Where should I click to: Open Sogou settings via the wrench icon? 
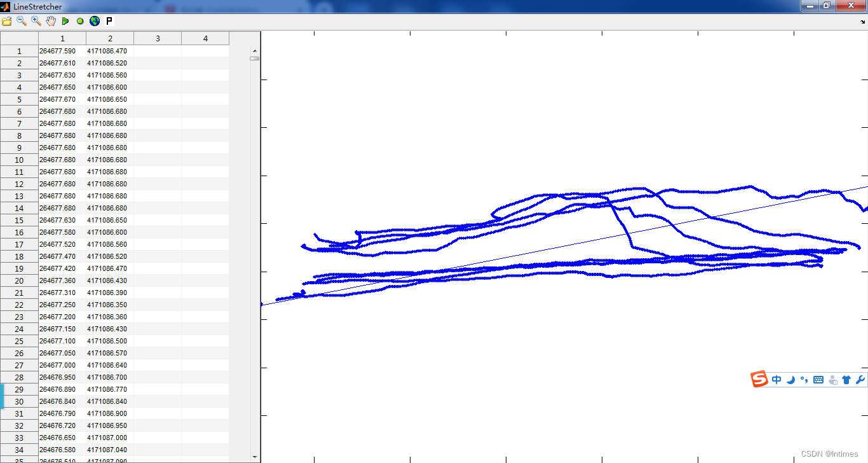[859, 379]
